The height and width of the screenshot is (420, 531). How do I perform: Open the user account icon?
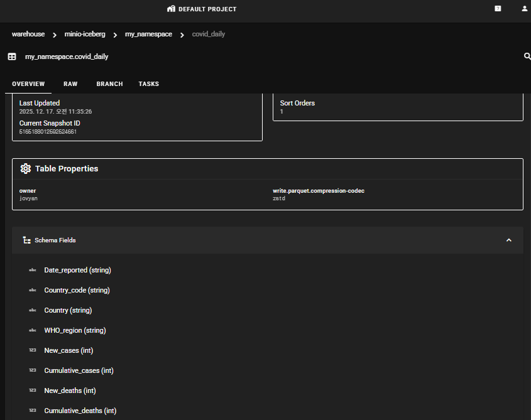click(x=525, y=9)
